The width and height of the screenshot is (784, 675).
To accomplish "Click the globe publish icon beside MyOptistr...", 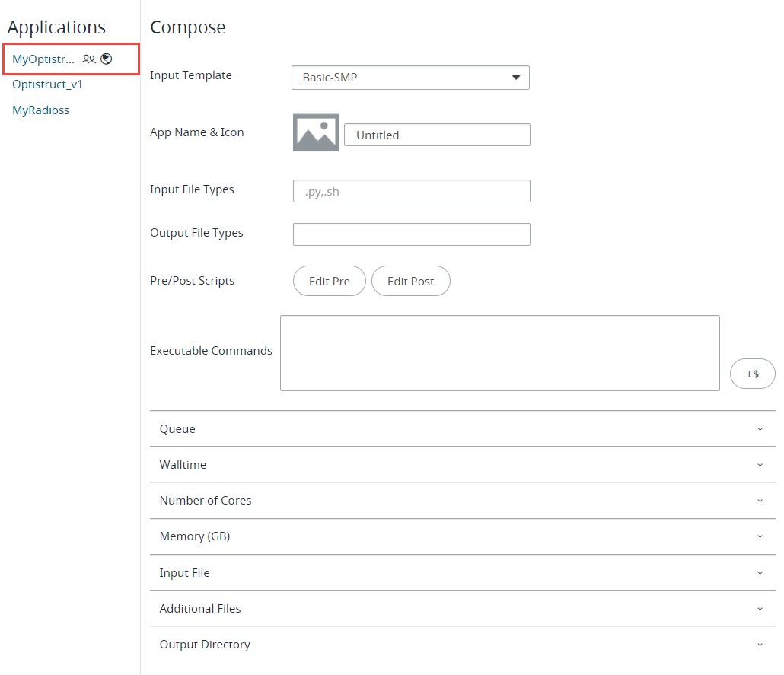I will [106, 59].
